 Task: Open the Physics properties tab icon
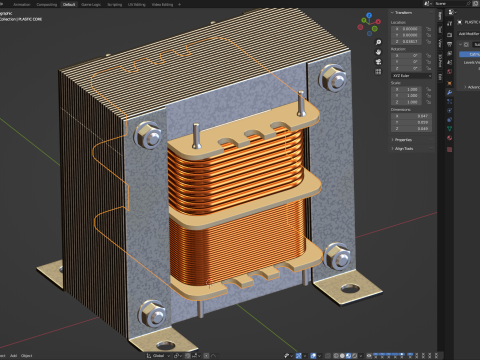450,110
